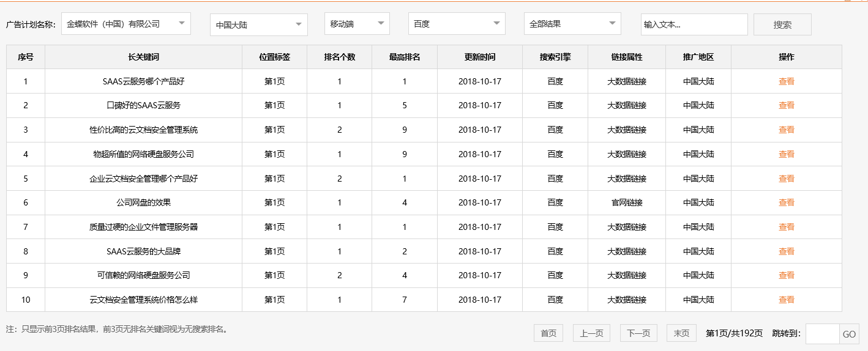The image size is (868, 351).
Task: Click the 最高排名 column header
Action: click(x=405, y=57)
